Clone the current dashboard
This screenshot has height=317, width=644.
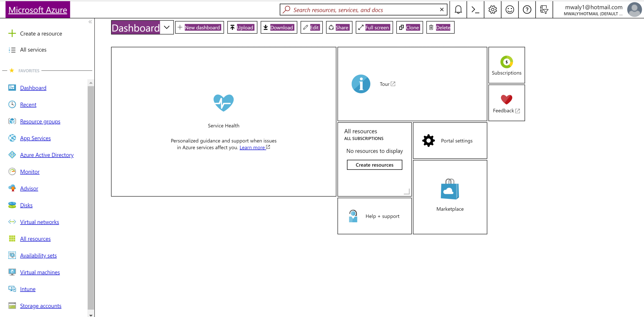(409, 27)
